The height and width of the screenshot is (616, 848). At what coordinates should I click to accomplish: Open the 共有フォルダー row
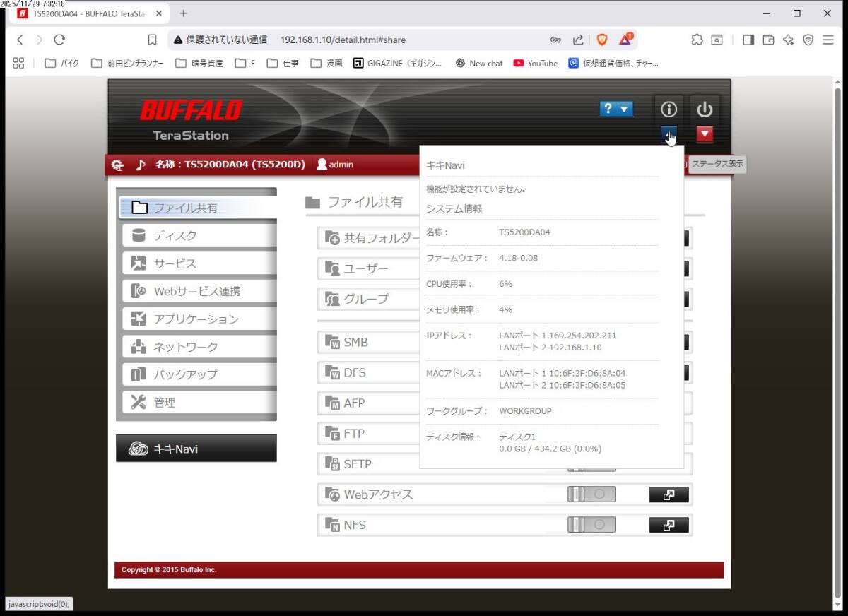(369, 239)
